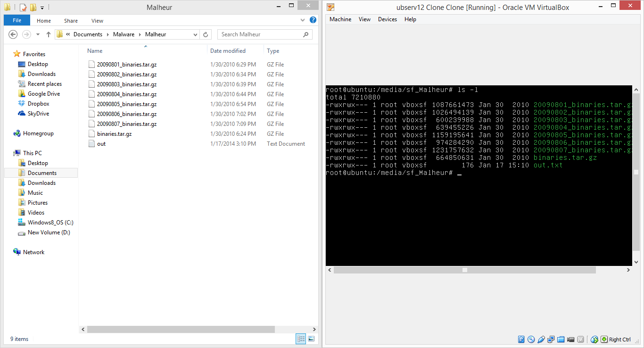Screen dimensions: 644x348
Task: Click Documents in the address bar path
Action: pyautogui.click(x=88, y=34)
